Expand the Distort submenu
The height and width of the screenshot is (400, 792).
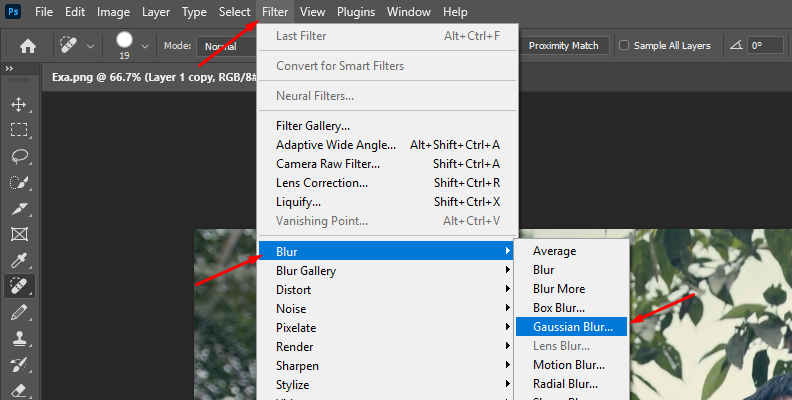pyautogui.click(x=387, y=290)
